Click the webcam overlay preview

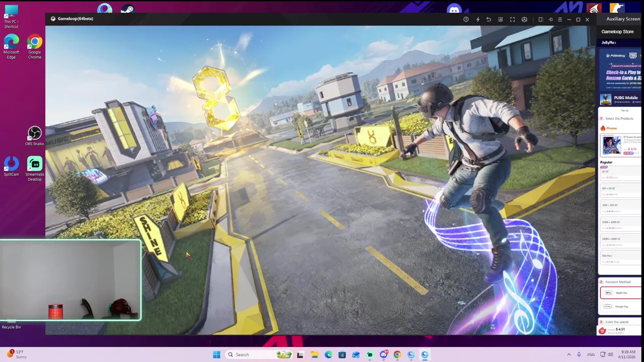[70, 280]
